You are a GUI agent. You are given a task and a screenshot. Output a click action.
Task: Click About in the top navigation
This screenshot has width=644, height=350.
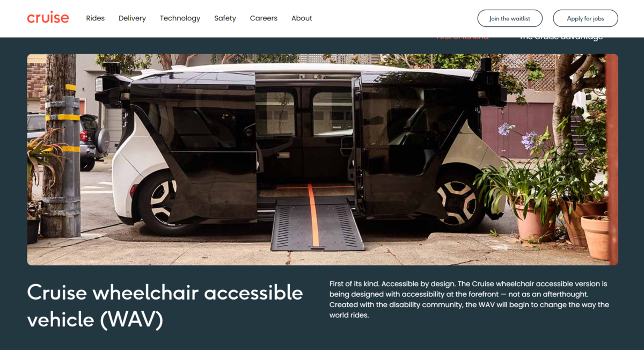[x=302, y=18]
